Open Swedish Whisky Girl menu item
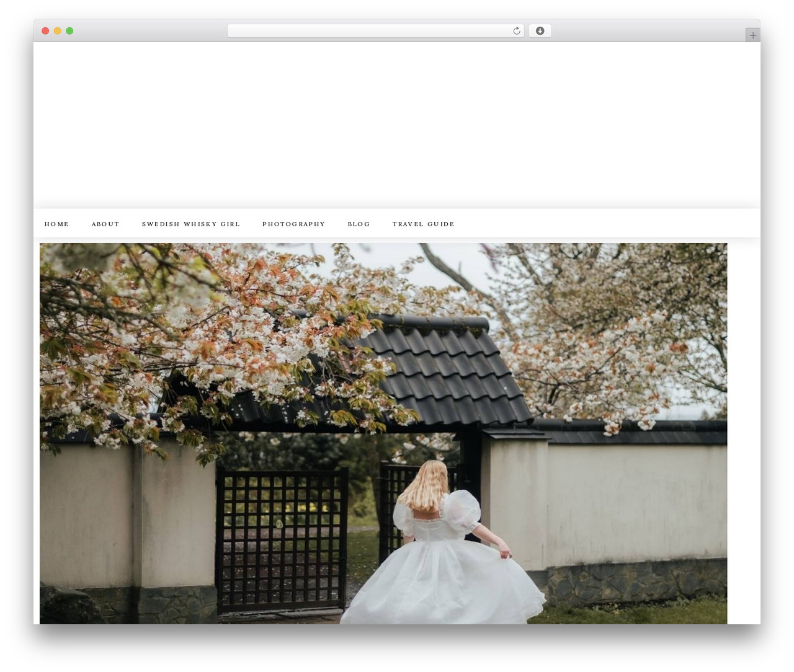Screen dimensions: 794x672 [191, 224]
